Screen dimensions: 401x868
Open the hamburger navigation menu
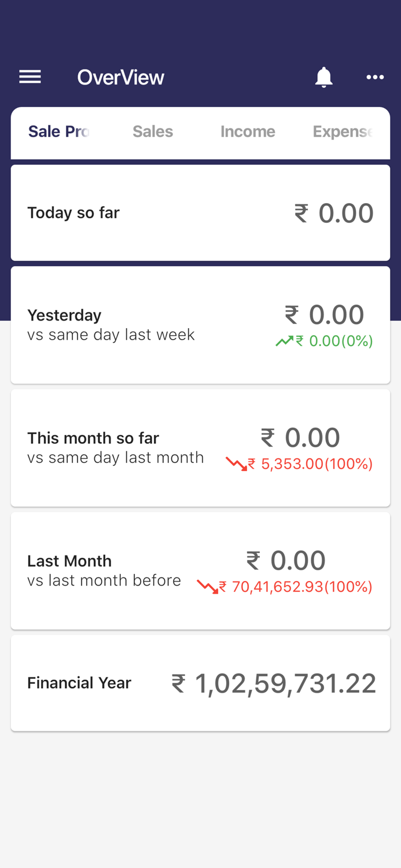[30, 76]
